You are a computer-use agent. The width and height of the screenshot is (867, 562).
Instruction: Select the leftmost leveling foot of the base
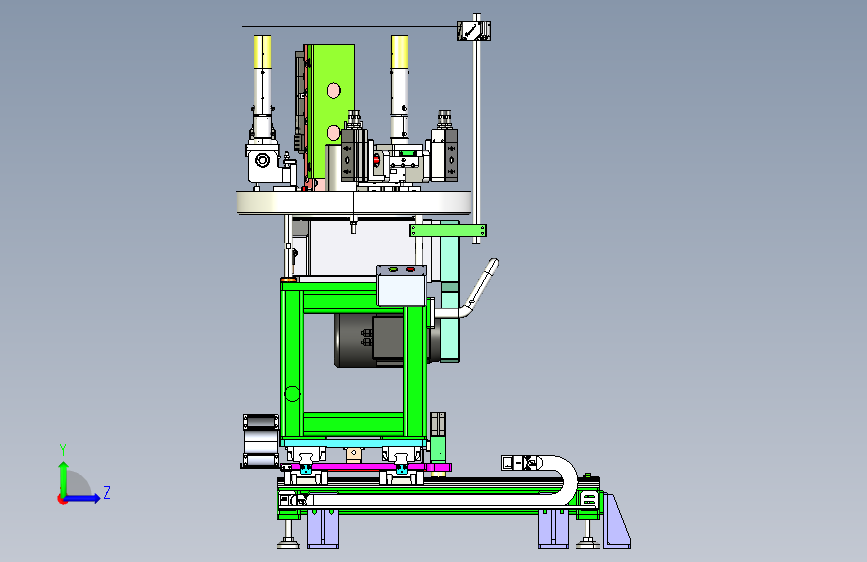click(x=288, y=534)
